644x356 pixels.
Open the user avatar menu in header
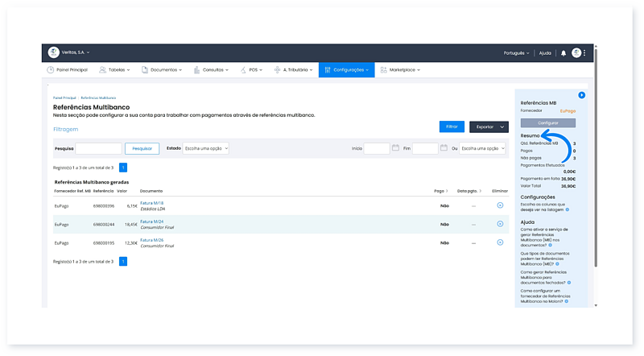(x=578, y=53)
